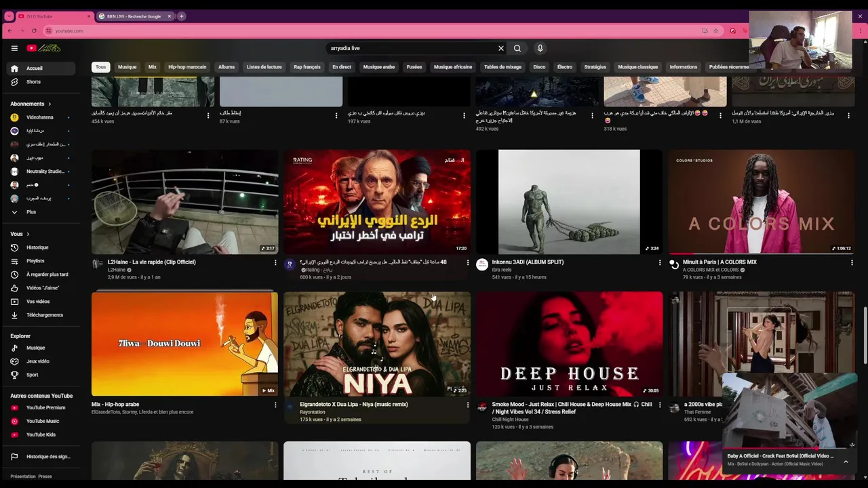Play the A COLORS MIX thumbnail

pyautogui.click(x=762, y=202)
